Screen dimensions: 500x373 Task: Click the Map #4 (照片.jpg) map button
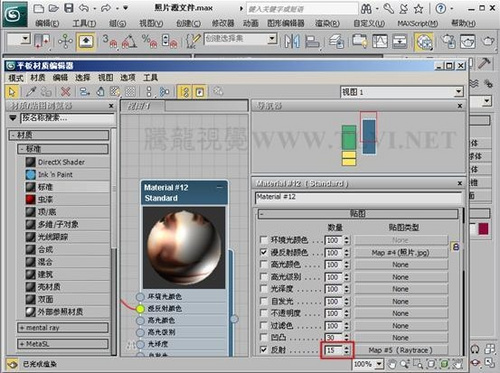pos(401,253)
